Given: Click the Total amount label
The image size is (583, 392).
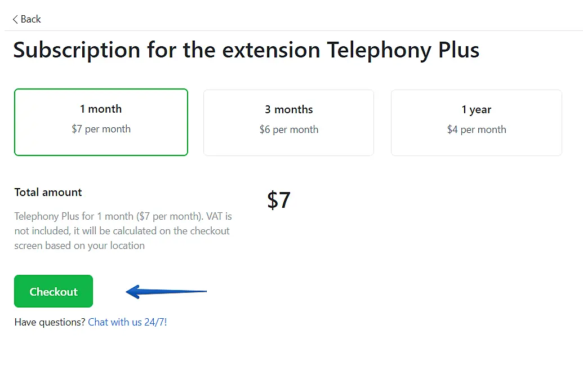Looking at the screenshot, I should (48, 192).
